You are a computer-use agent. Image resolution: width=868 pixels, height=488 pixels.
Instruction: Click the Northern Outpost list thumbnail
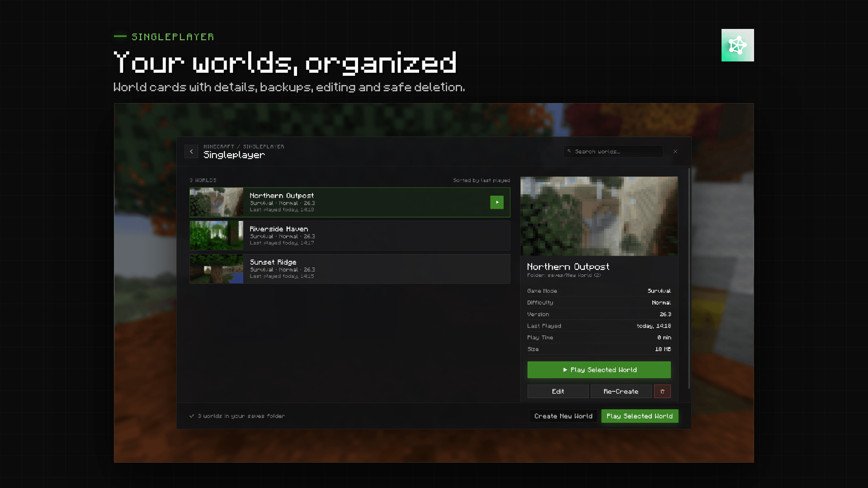[x=217, y=202]
